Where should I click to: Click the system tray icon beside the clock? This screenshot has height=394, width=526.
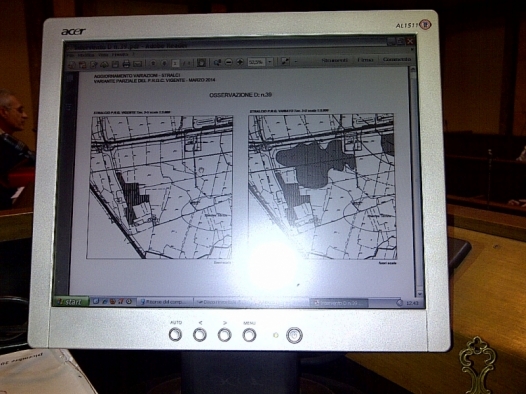point(400,303)
